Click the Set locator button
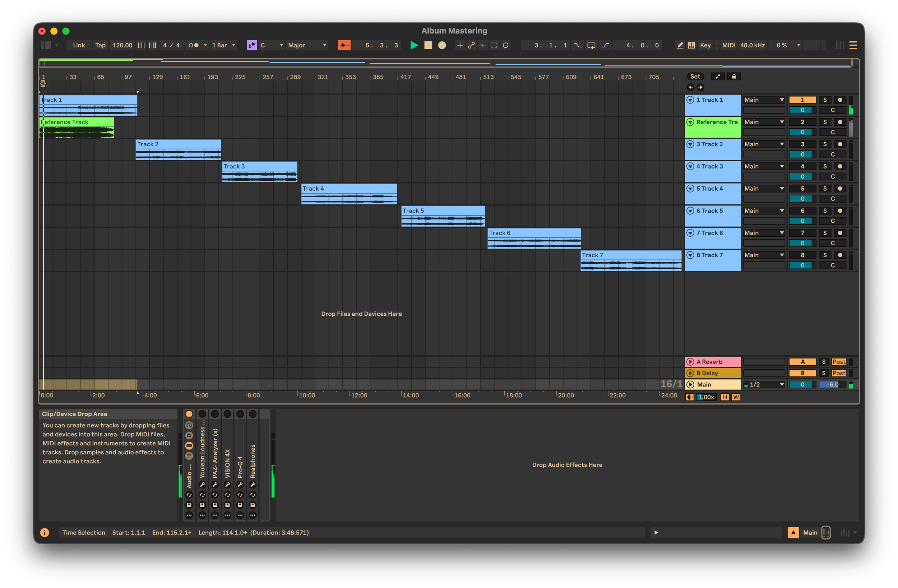Screen dimensions: 898x588 (x=695, y=76)
